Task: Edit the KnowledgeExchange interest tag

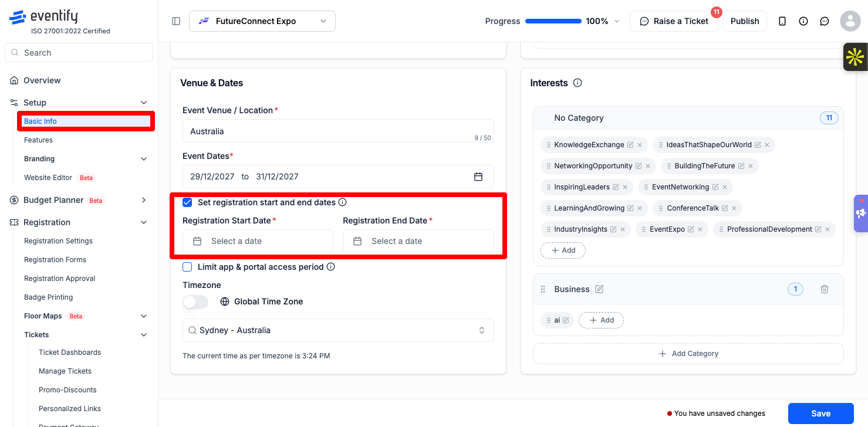Action: tap(630, 145)
